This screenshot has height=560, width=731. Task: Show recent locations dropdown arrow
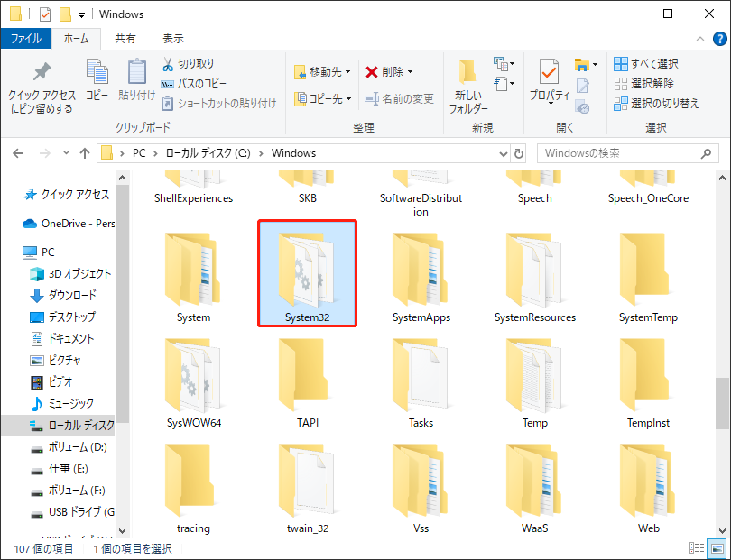(66, 153)
